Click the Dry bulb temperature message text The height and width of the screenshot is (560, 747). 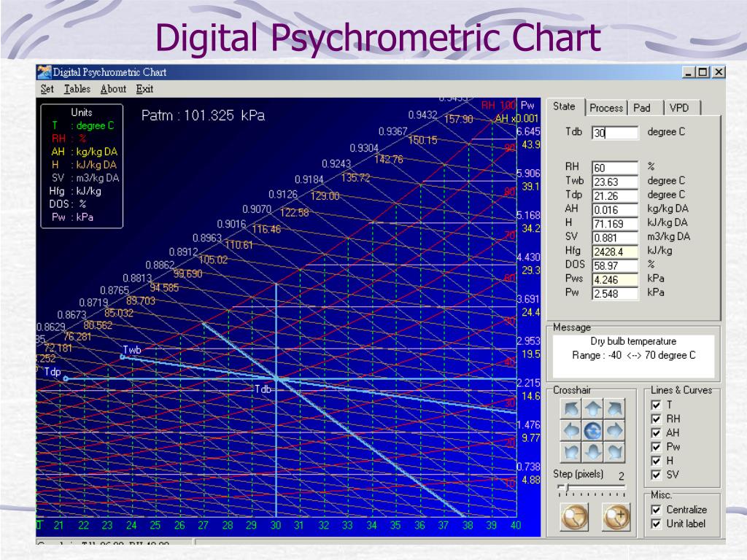(x=633, y=341)
